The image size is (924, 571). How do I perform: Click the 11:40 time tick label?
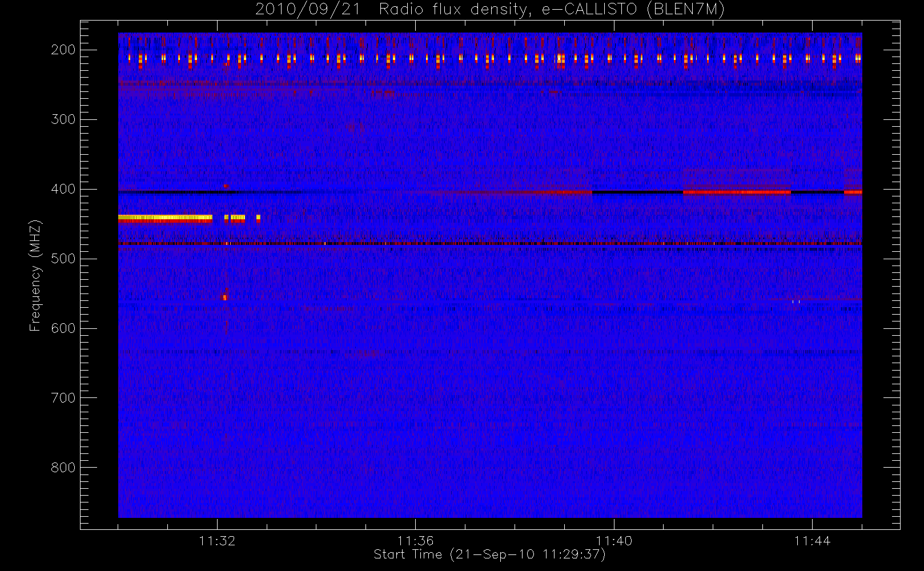(x=614, y=540)
